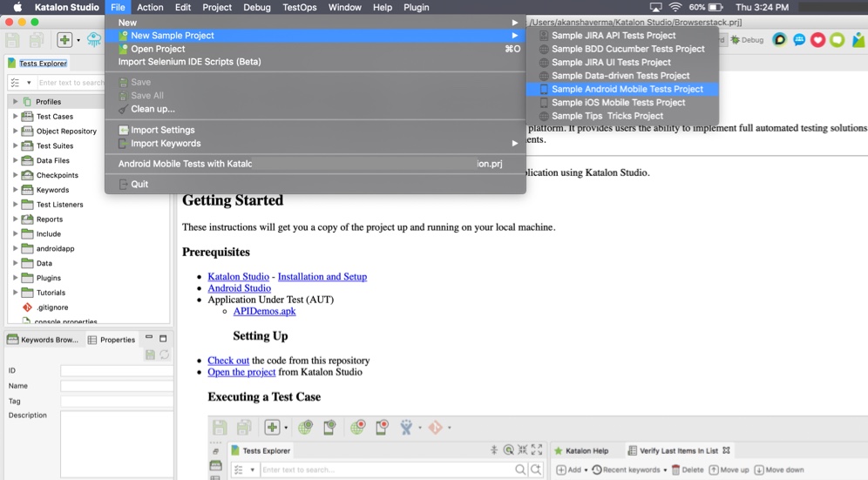Follow the APIDemos.apk link
Screen dimensions: 868x480
(264, 311)
